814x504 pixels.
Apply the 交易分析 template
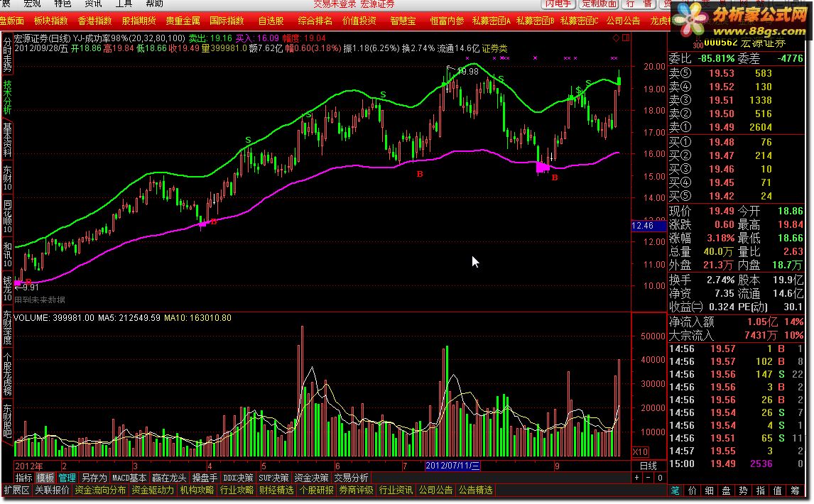pos(351,478)
